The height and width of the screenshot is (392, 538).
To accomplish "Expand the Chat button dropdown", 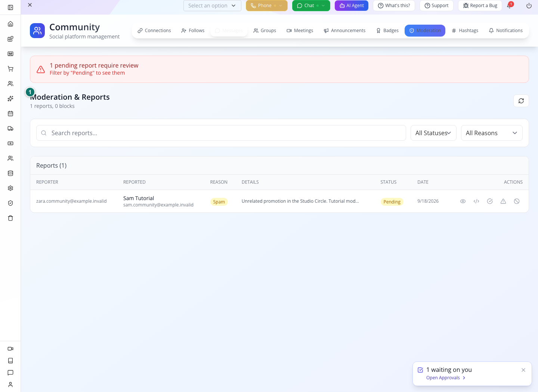I will 323,6.
